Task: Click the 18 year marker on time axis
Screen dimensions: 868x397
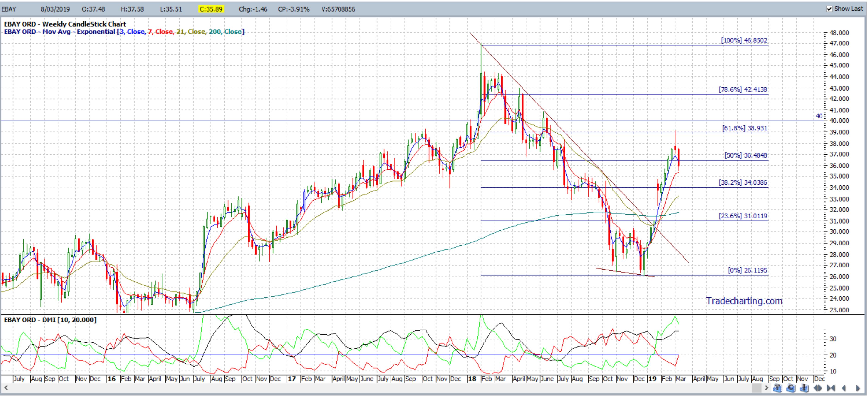Action: point(472,379)
